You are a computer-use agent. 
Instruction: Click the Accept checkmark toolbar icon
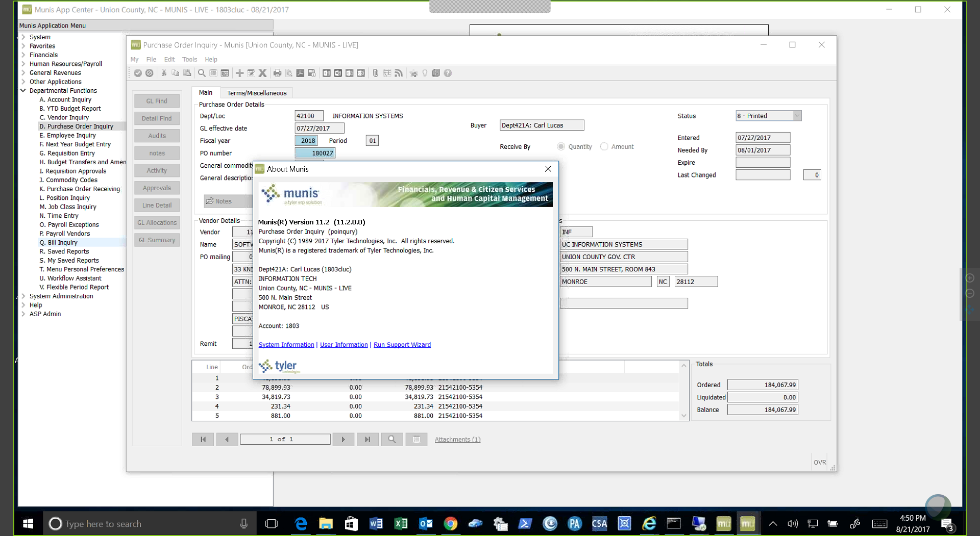(x=138, y=73)
